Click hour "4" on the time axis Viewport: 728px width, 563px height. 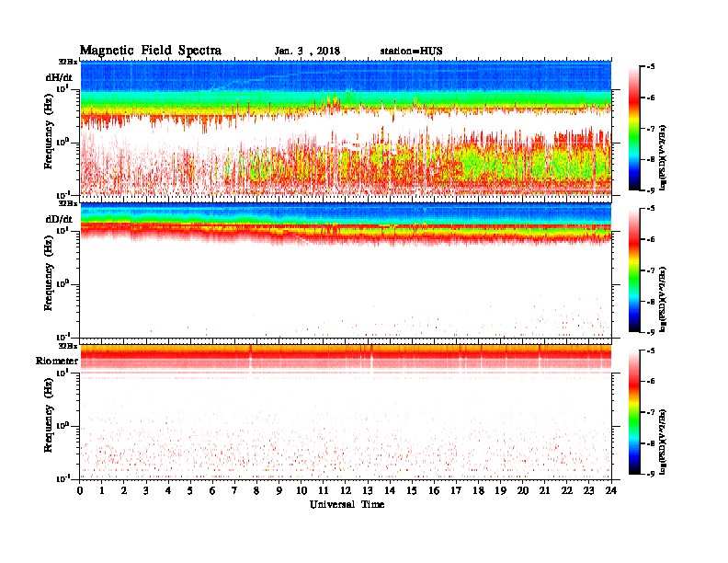click(168, 490)
